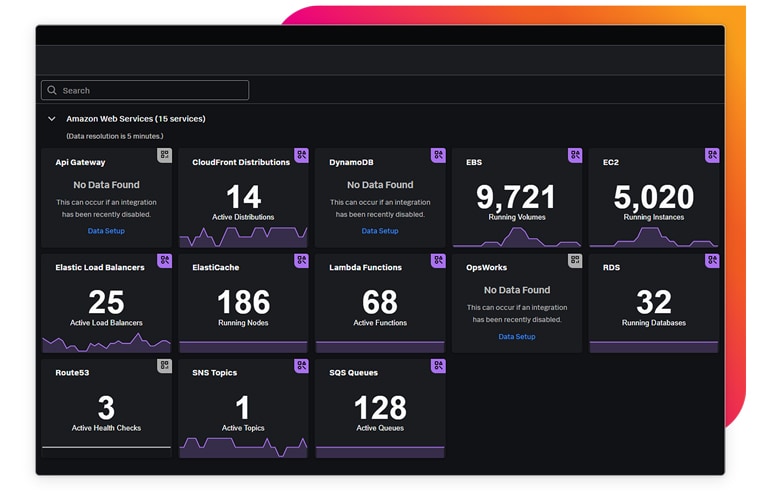Select the DynamoDB card title
The height and width of the screenshot is (500, 760).
coord(351,162)
